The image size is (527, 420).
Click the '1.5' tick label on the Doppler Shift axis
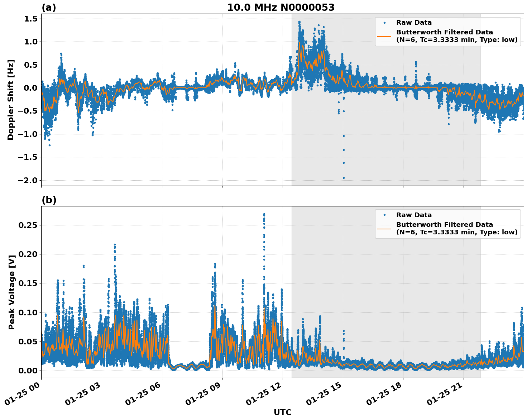pos(31,19)
